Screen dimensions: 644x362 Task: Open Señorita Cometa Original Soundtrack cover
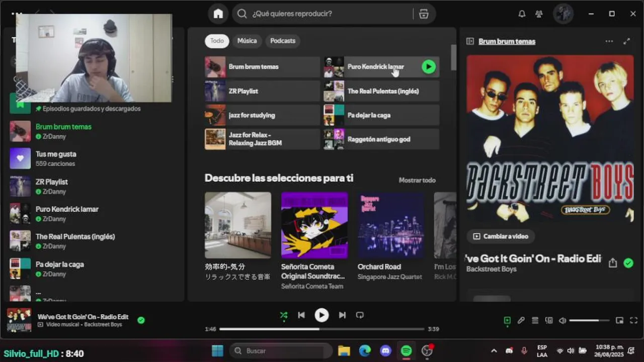pyautogui.click(x=314, y=225)
